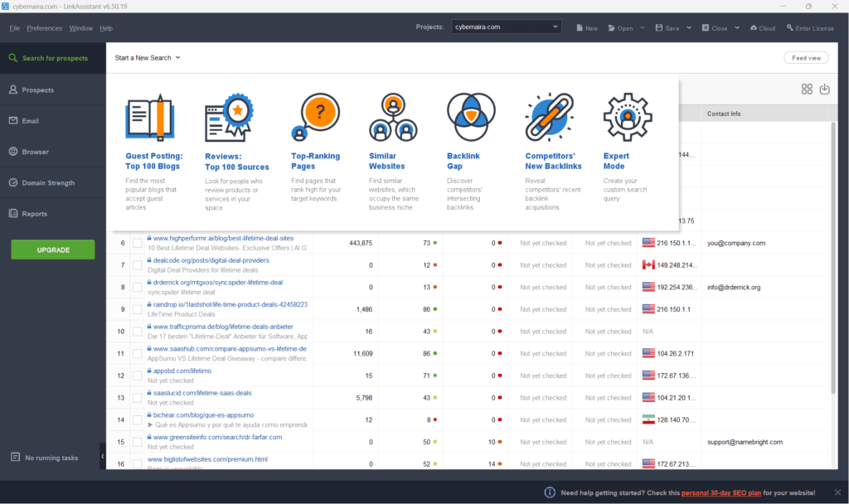The height and width of the screenshot is (504, 849).
Task: Open dealcode.org digital-deal-providers link
Action: pyautogui.click(x=211, y=260)
